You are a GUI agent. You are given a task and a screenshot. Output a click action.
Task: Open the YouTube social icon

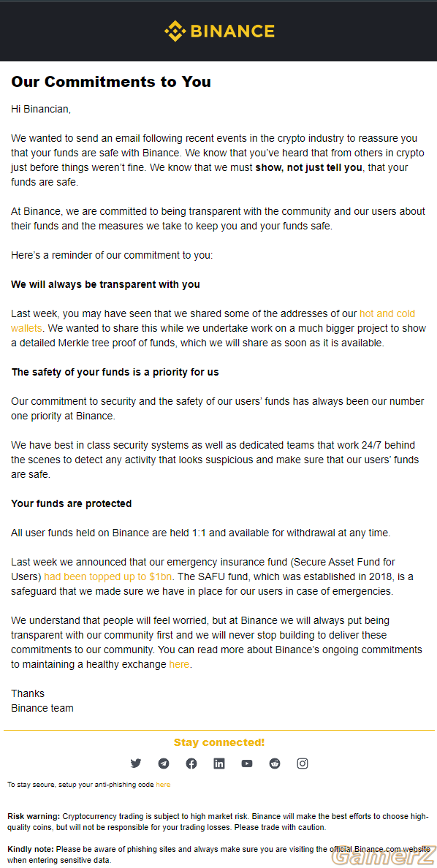pos(247,764)
